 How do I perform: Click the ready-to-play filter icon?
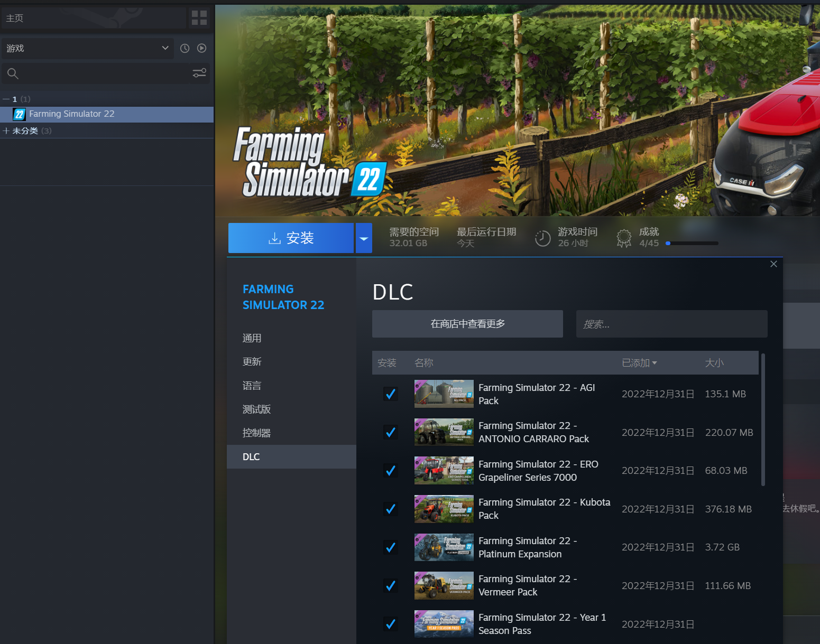[202, 48]
